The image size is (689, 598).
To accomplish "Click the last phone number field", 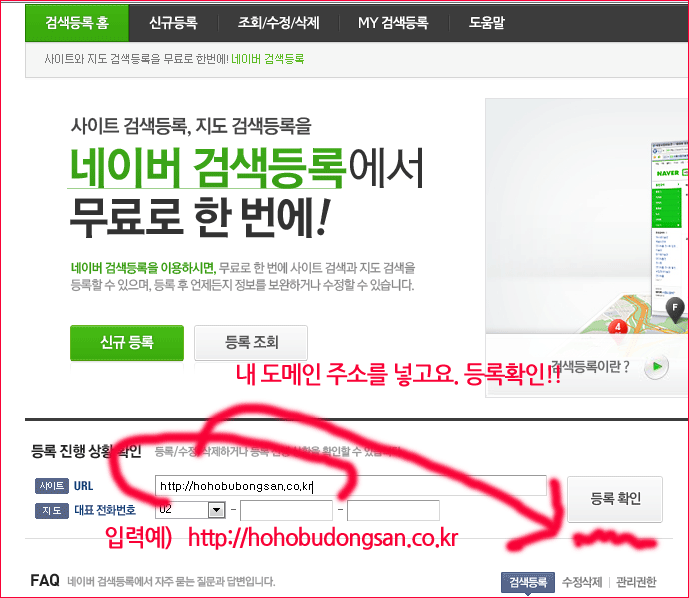I will coord(393,510).
